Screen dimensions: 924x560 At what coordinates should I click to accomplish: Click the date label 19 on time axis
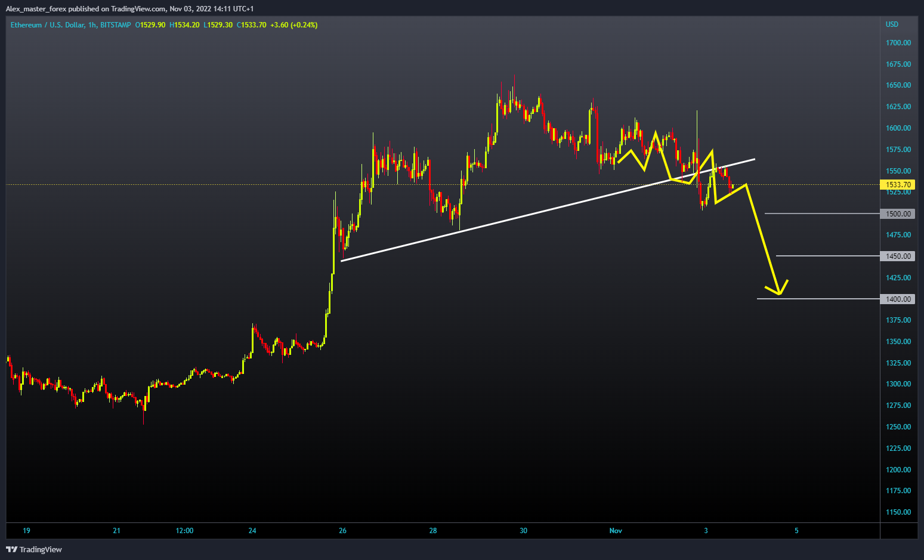coord(26,531)
